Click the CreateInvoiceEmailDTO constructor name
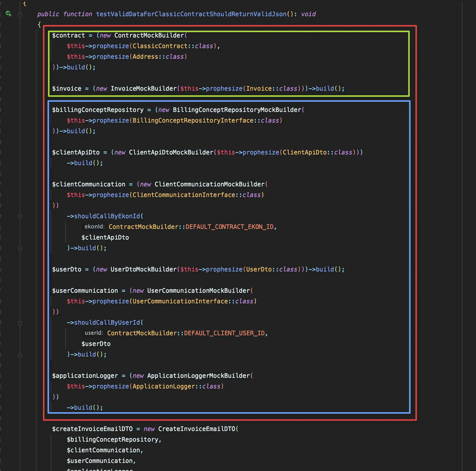The height and width of the screenshot is (471, 476). pos(196,429)
